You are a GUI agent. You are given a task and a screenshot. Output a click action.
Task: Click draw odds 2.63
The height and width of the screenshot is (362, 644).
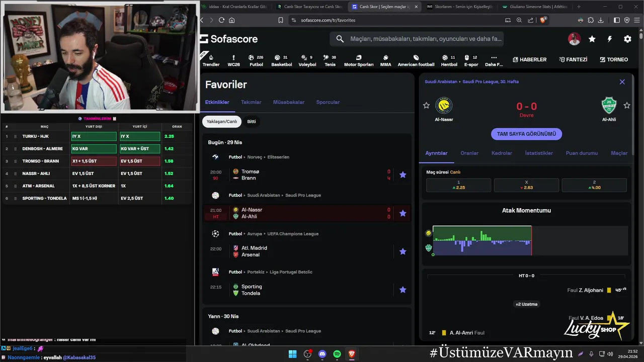[x=526, y=185]
